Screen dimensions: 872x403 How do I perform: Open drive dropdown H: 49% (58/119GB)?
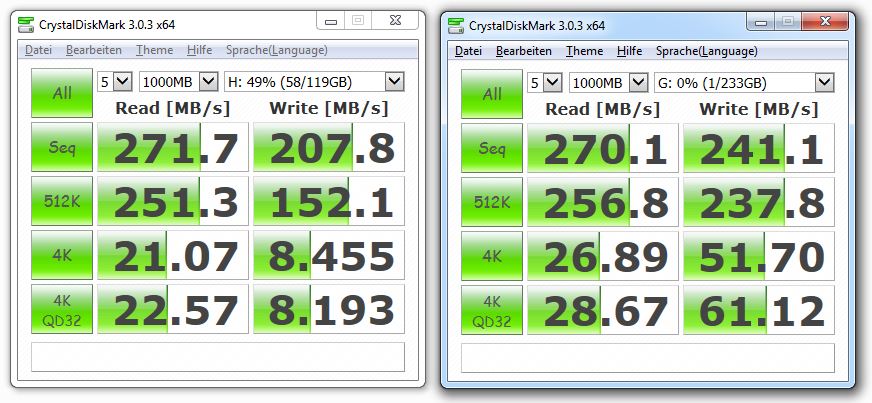click(314, 82)
